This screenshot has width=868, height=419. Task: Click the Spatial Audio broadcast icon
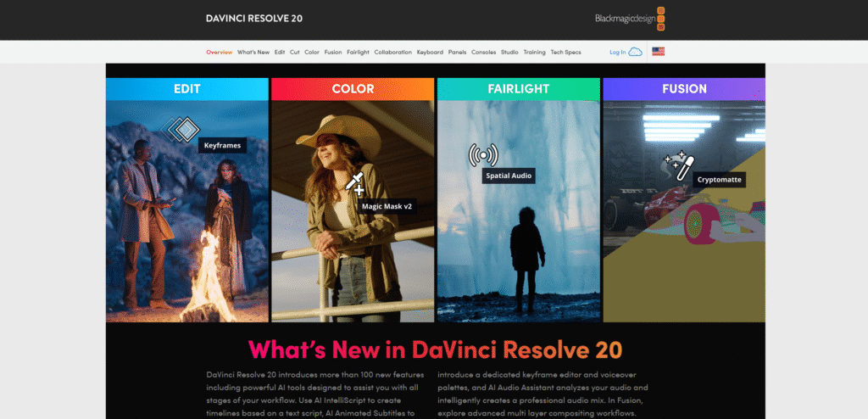click(x=482, y=155)
